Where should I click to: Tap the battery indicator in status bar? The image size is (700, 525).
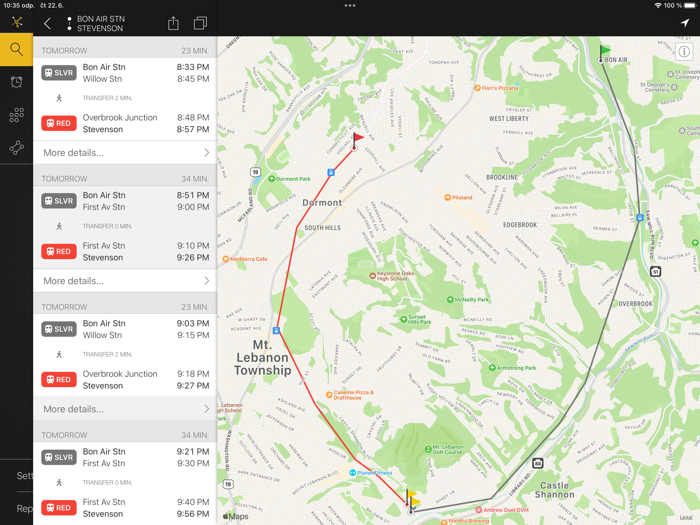(x=690, y=5)
